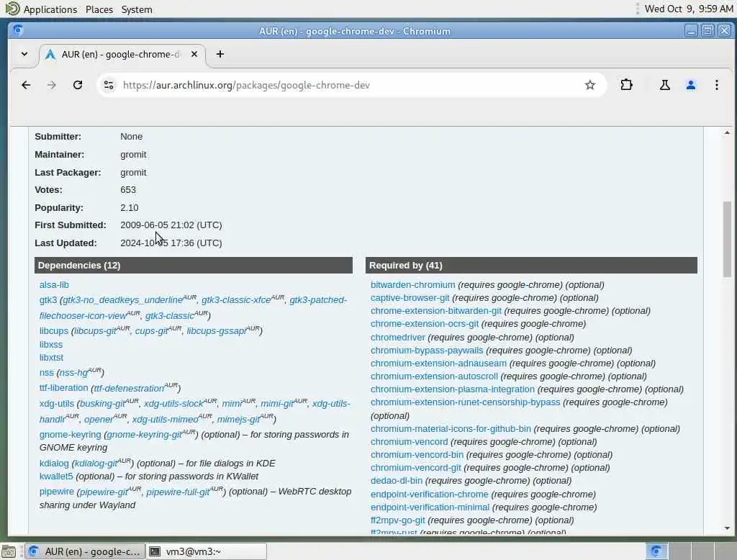
Task: Open the Chromium three-dot menu
Action: [x=716, y=85]
